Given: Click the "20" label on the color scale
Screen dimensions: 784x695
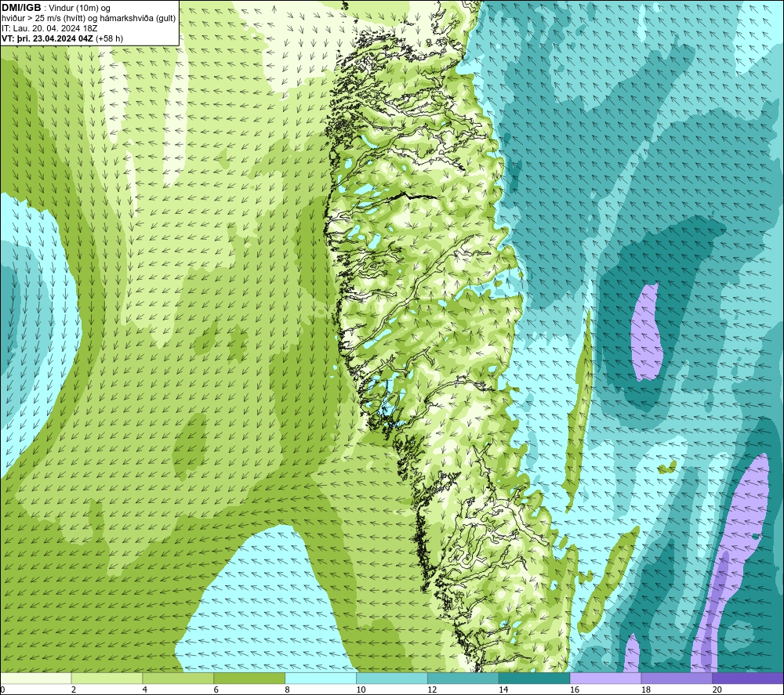Looking at the screenshot, I should coord(717,690).
